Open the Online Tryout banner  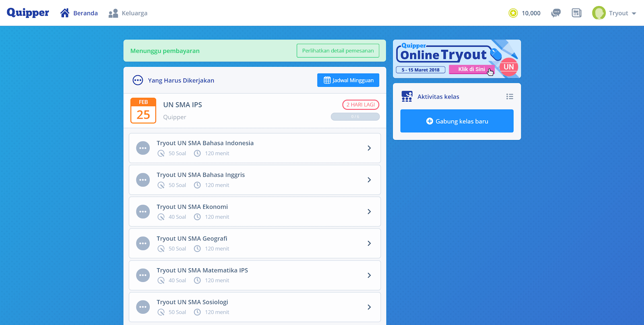(x=456, y=59)
